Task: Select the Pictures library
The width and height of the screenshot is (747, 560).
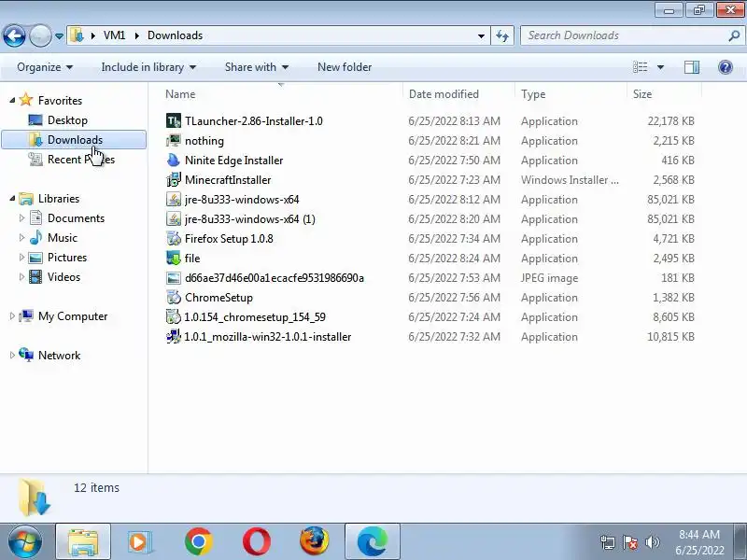Action: 67,258
